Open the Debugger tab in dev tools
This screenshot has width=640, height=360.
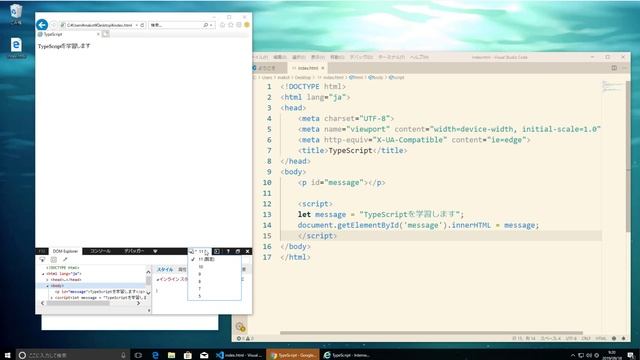tap(134, 251)
